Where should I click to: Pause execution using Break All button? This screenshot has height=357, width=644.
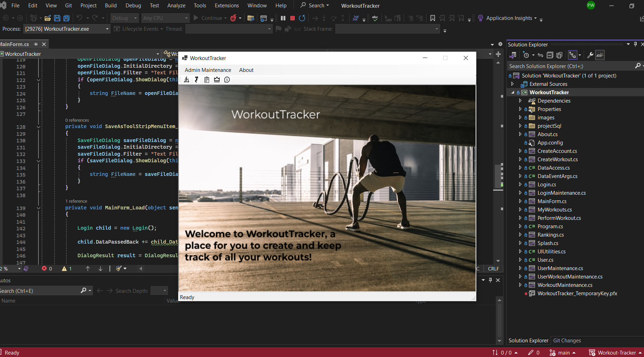(x=283, y=18)
